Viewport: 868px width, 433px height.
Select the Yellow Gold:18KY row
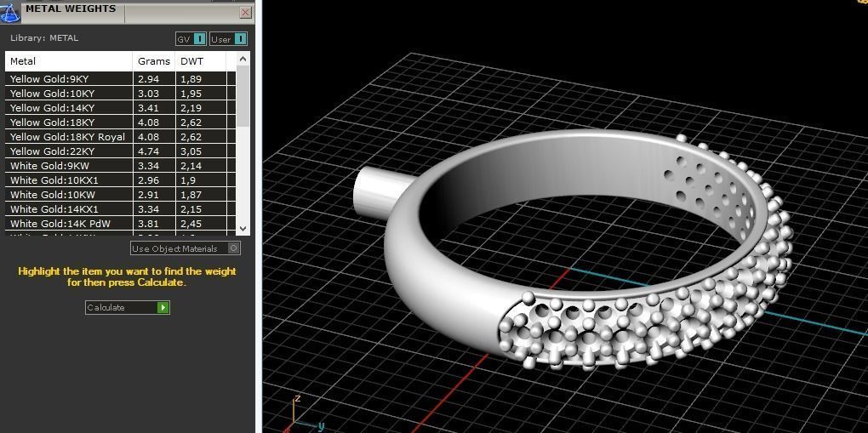coord(120,122)
